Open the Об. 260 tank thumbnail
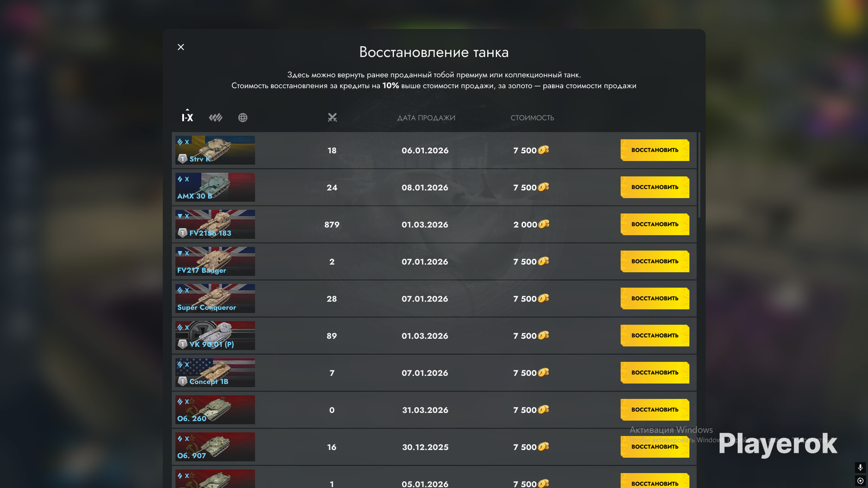 215,410
